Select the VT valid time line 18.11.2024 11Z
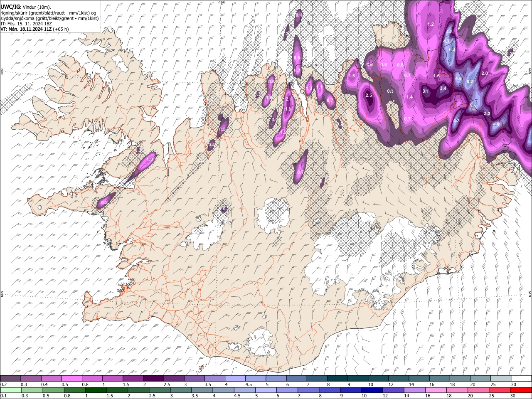 [x=34, y=29]
